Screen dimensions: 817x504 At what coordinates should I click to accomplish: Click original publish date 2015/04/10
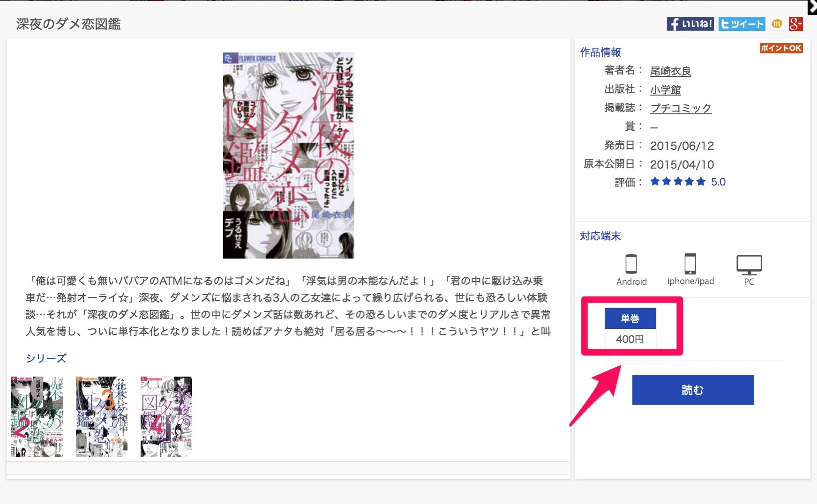682,165
